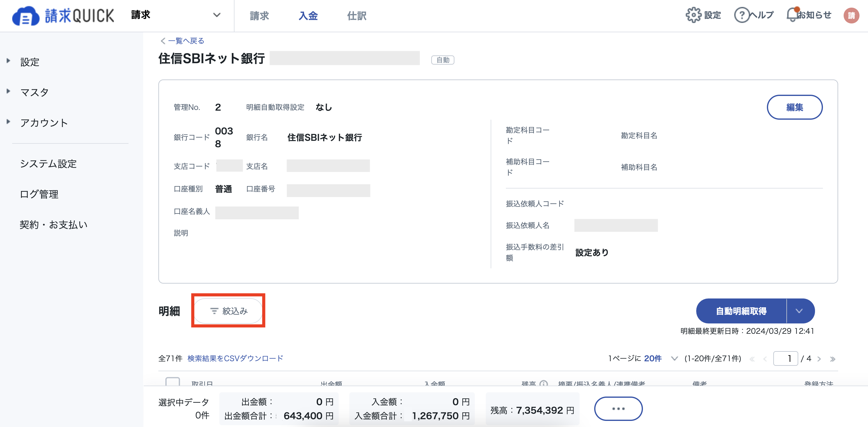The image size is (868, 427).
Task: Click the 入金額合計 1,267,750 円 value
Action: [441, 416]
